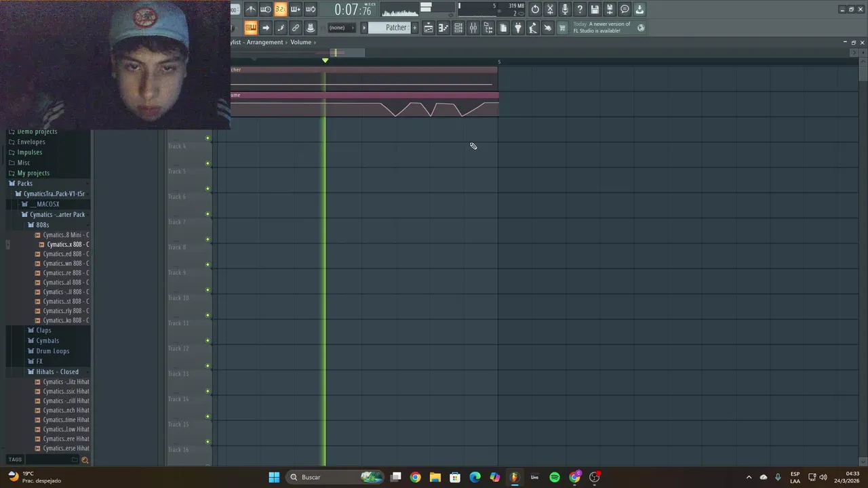Open the plugin picker plug icon
Viewport: 868px width, 488px height.
point(518,28)
